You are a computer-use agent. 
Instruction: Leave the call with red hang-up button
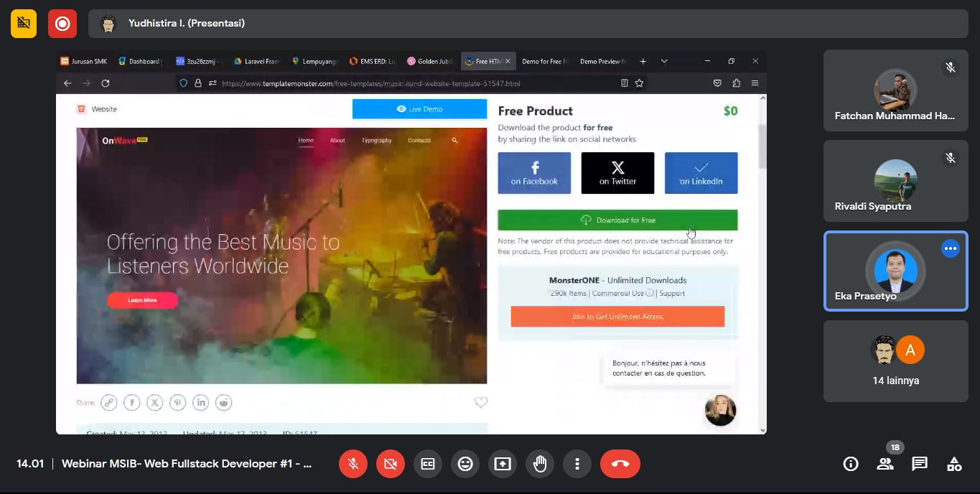[620, 464]
